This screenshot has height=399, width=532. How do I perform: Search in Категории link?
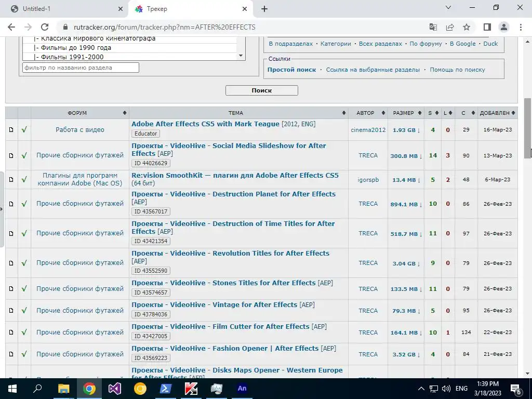pos(336,44)
